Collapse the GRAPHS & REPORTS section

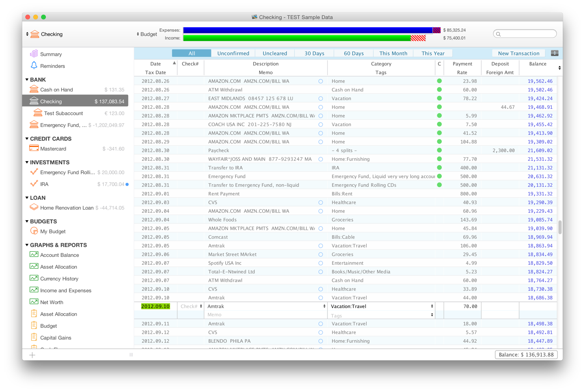point(26,245)
